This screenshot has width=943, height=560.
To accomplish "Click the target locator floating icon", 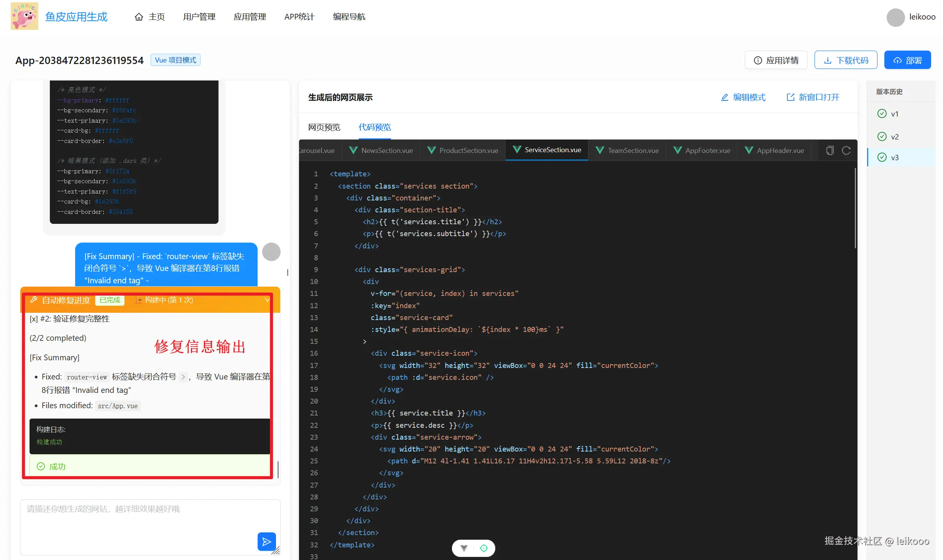I will (484, 548).
